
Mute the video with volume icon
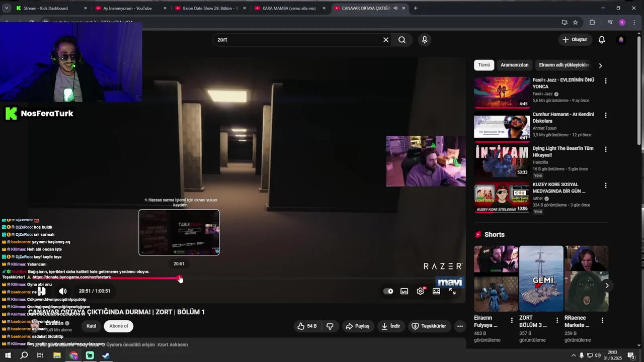63,291
